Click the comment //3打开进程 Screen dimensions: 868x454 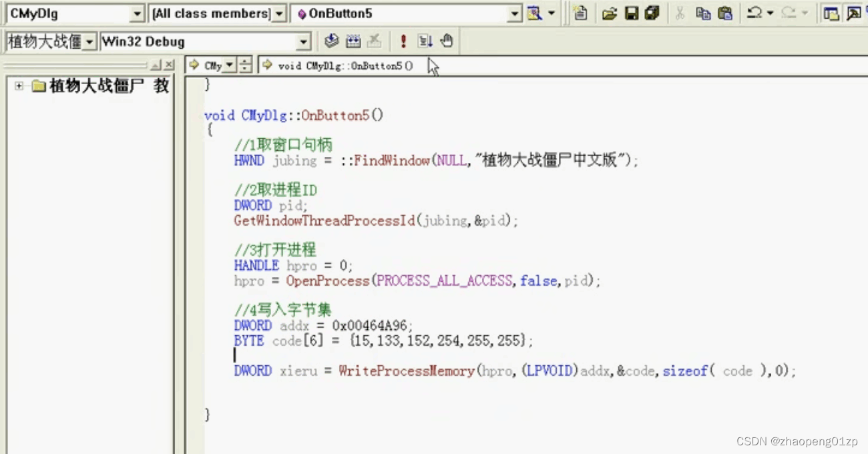pos(275,250)
